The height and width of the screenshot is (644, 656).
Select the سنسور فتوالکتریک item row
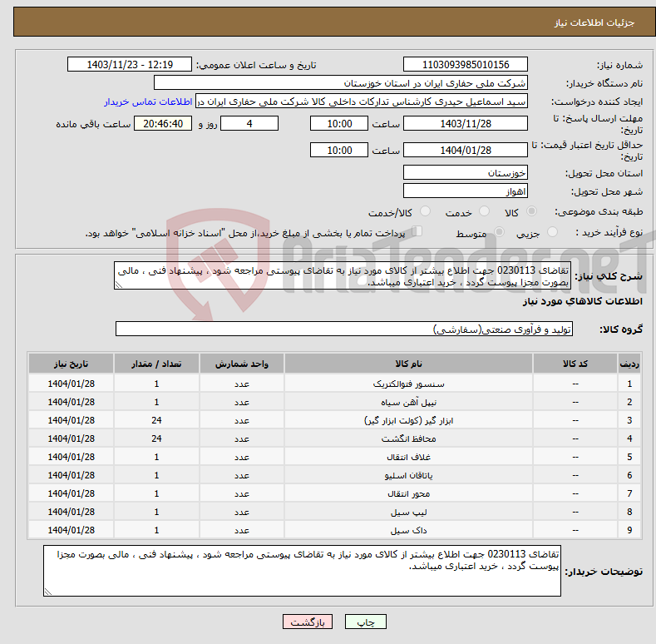click(334, 384)
